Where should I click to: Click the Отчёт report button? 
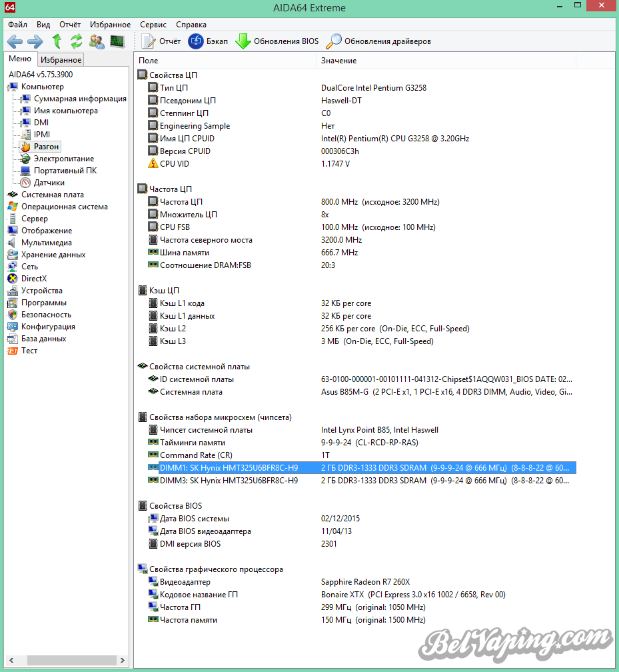[x=161, y=41]
